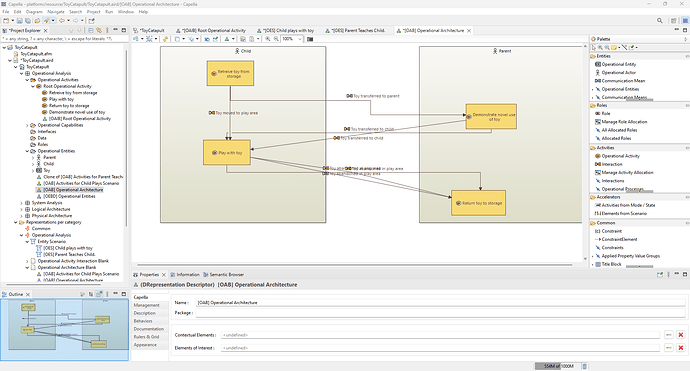Open the zoom percentage combo box

tap(292, 39)
